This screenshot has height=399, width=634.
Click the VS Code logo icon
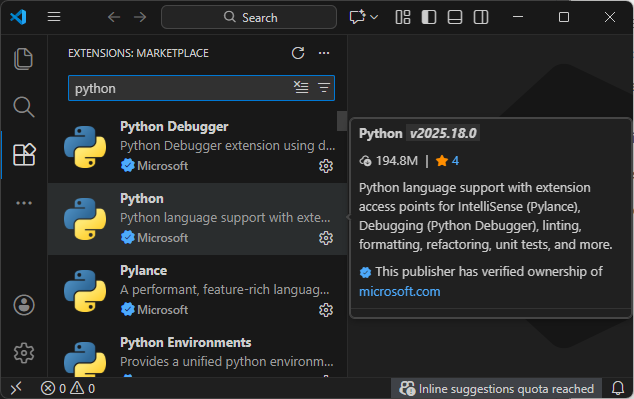18,17
